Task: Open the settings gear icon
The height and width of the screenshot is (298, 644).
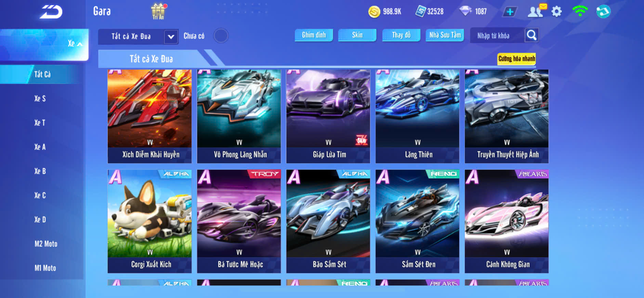Action: point(557,12)
